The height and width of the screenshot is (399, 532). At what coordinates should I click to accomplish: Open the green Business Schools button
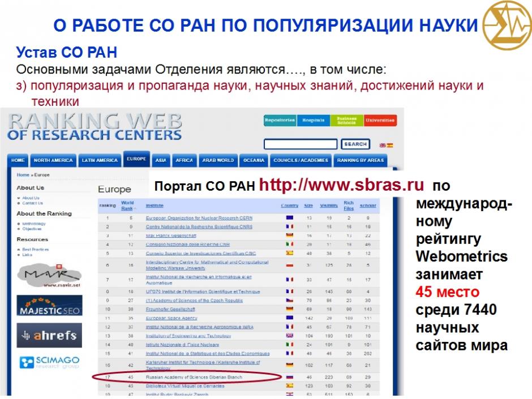coord(346,121)
